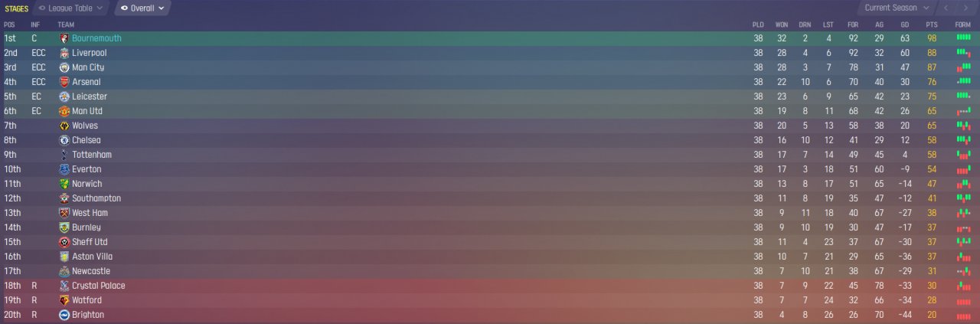
Task: Open the Newcastle badge icon
Action: coord(64,271)
